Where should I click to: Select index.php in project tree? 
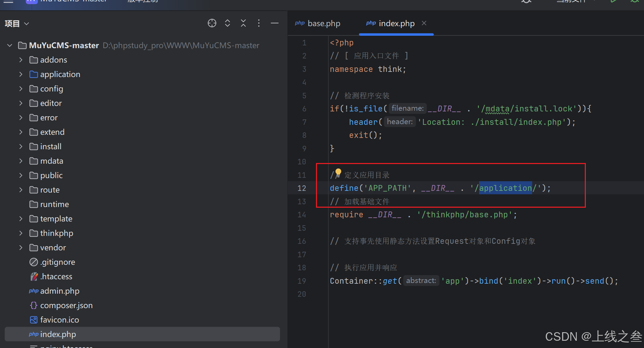(142, 334)
